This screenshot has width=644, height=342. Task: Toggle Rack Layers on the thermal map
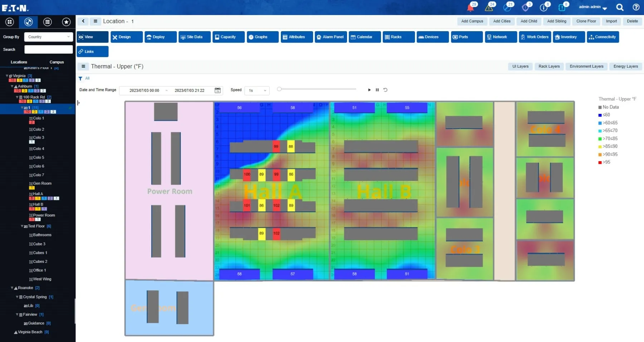click(x=549, y=66)
